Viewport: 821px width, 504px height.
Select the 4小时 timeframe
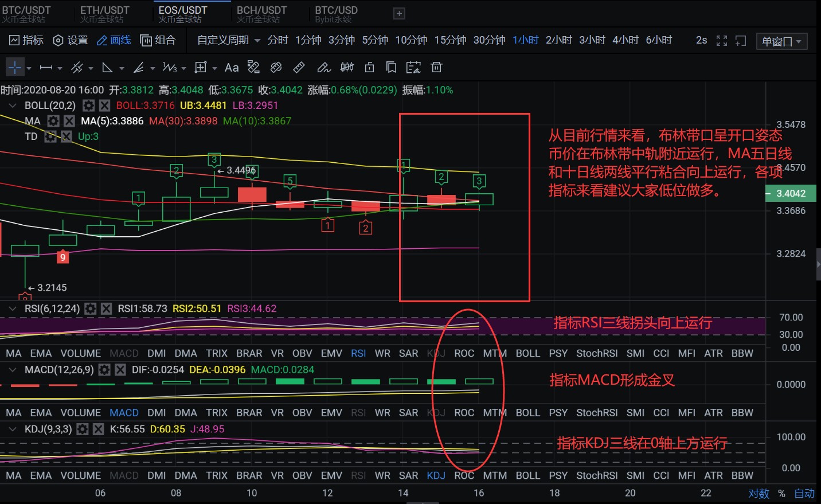click(x=625, y=40)
